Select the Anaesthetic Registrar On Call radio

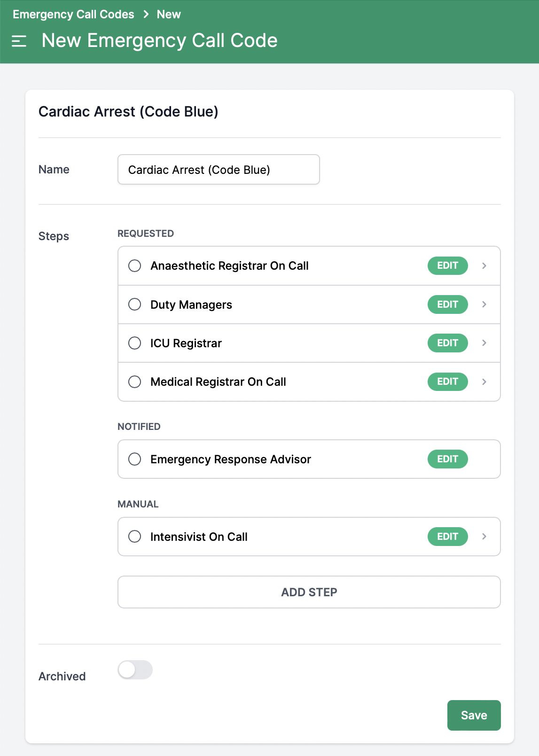coord(135,266)
